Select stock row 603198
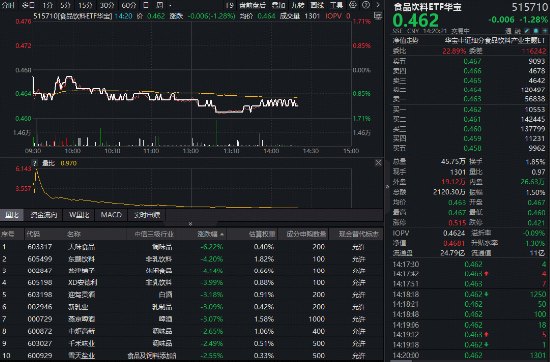Viewport: 550px width, 362px height. point(191,295)
